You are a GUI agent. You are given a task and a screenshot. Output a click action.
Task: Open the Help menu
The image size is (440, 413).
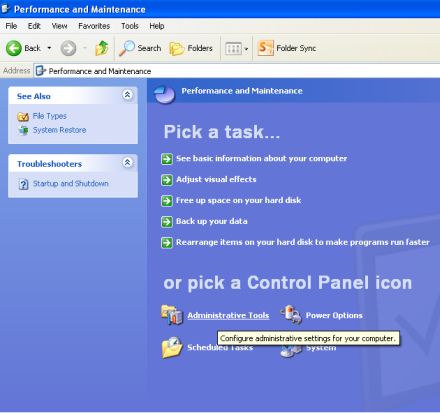point(157,26)
